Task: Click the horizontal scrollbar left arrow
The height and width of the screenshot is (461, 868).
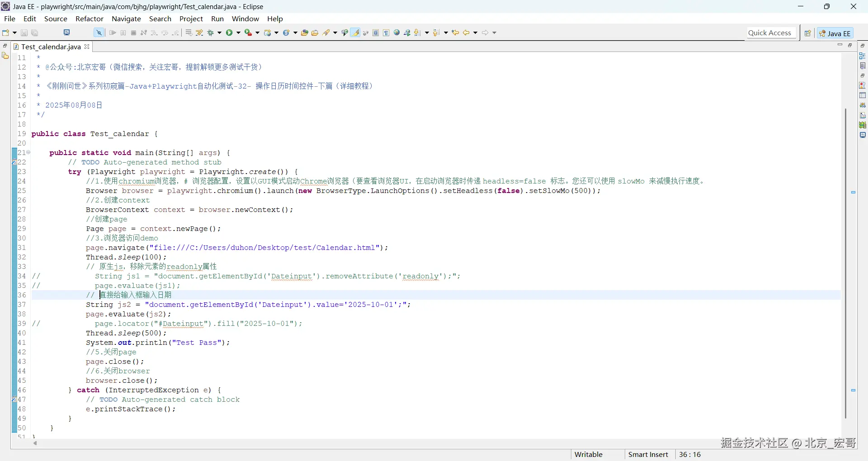Action: coord(35,443)
